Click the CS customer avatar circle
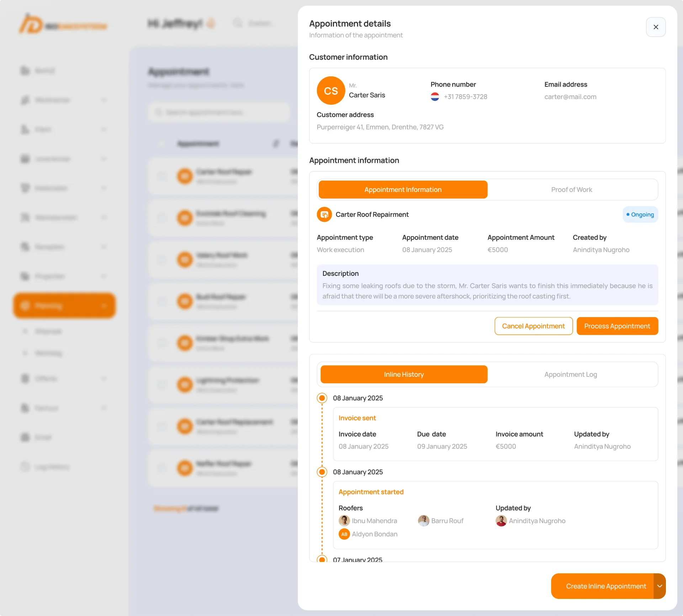The image size is (683, 616). [x=331, y=91]
